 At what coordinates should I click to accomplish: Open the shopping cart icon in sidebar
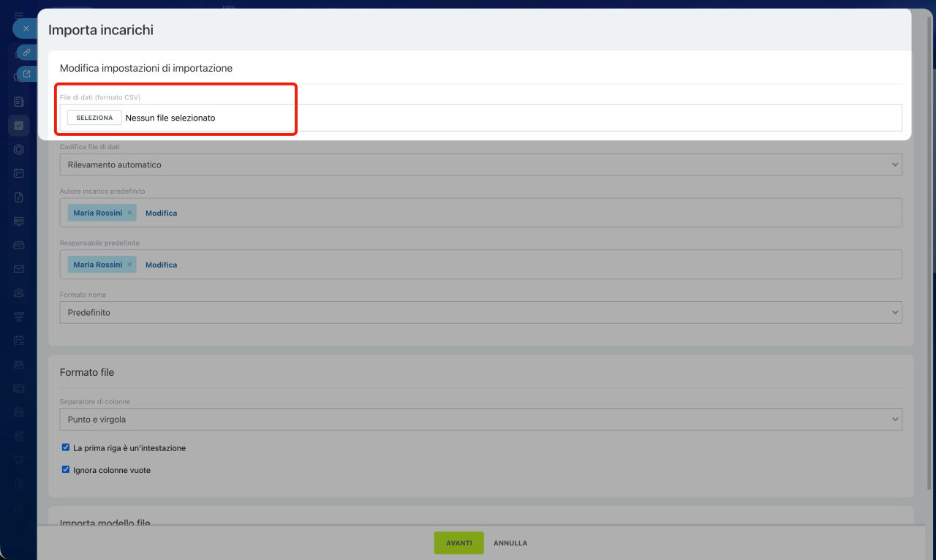19,460
